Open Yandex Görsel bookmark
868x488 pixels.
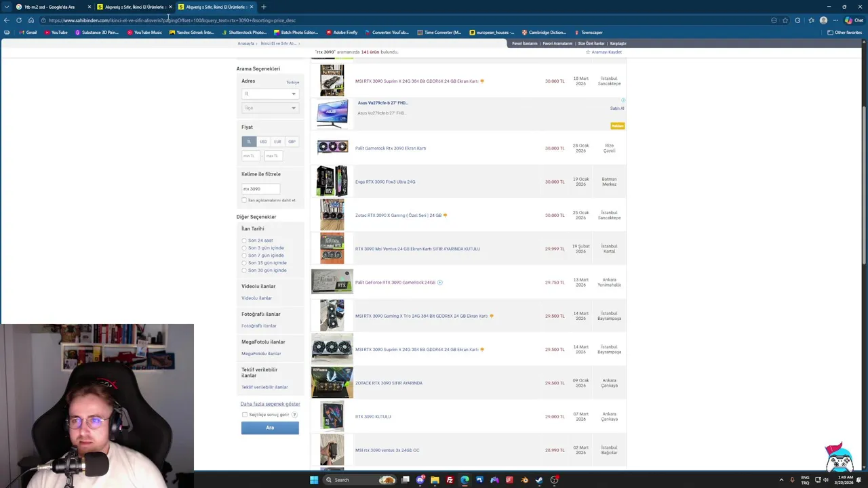point(192,33)
